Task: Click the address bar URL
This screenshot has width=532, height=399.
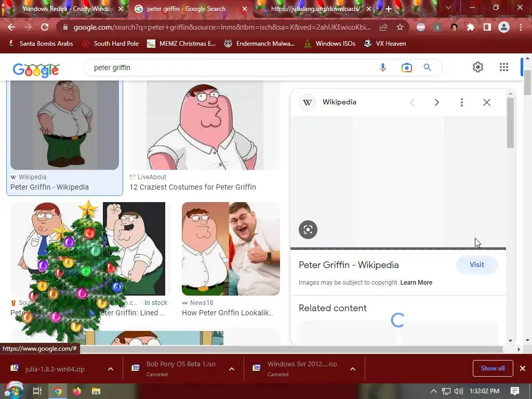Action: pyautogui.click(x=222, y=27)
